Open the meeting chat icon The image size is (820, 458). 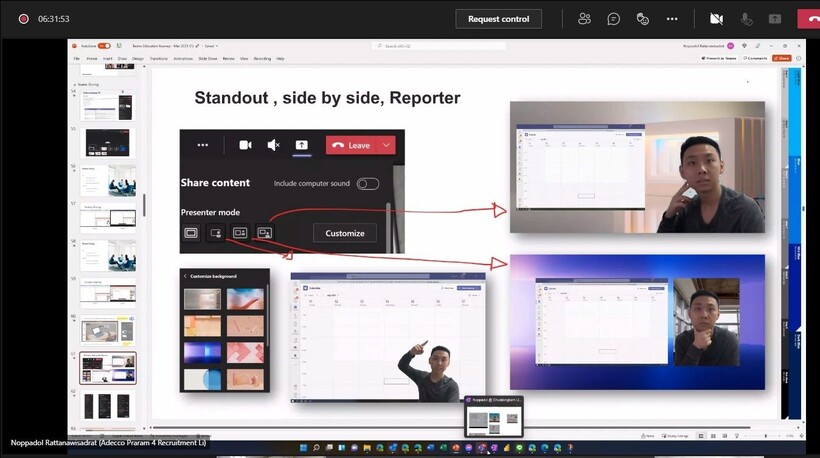tap(613, 19)
